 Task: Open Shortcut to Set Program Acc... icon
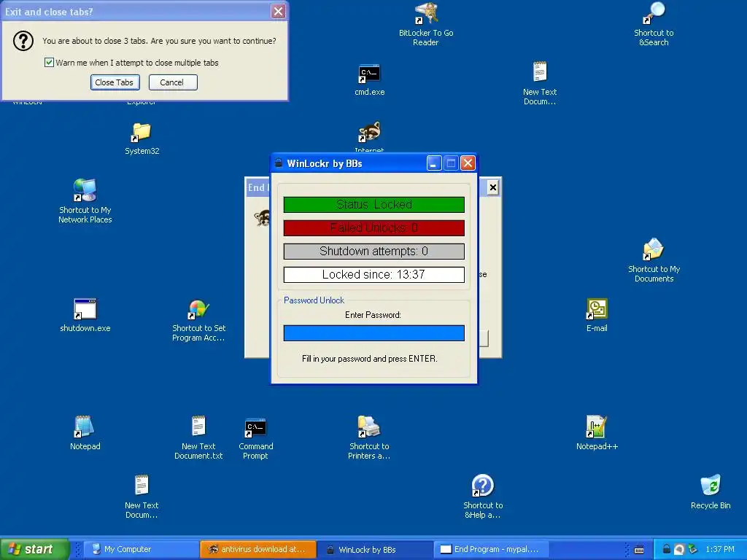pos(198,309)
